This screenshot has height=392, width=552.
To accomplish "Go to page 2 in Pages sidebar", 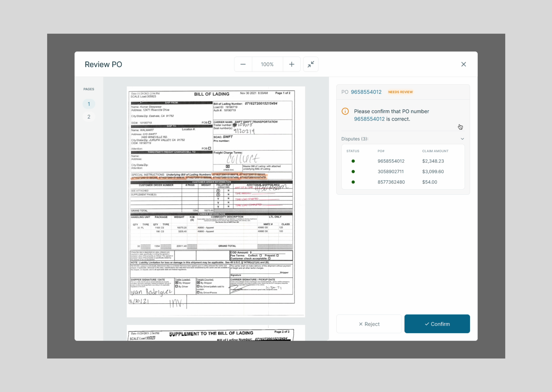I will [x=89, y=117].
